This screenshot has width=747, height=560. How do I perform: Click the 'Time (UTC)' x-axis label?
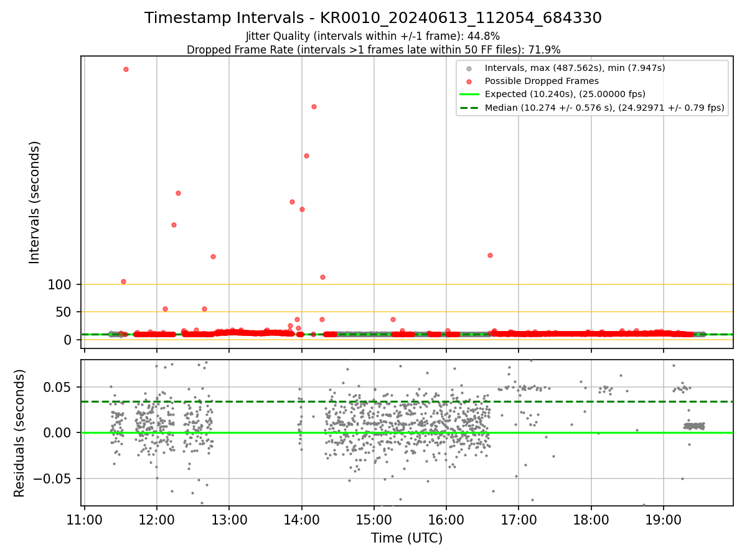pos(406,538)
